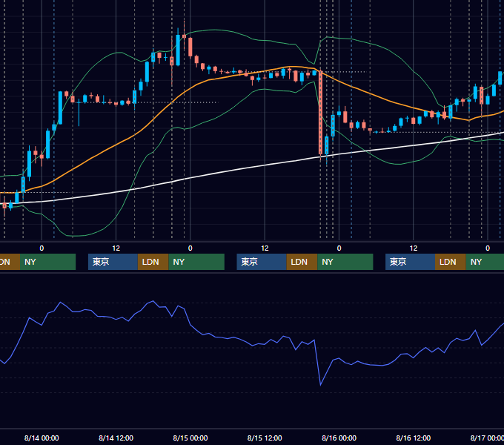Select the NY session block ending 8/14

click(x=196, y=262)
